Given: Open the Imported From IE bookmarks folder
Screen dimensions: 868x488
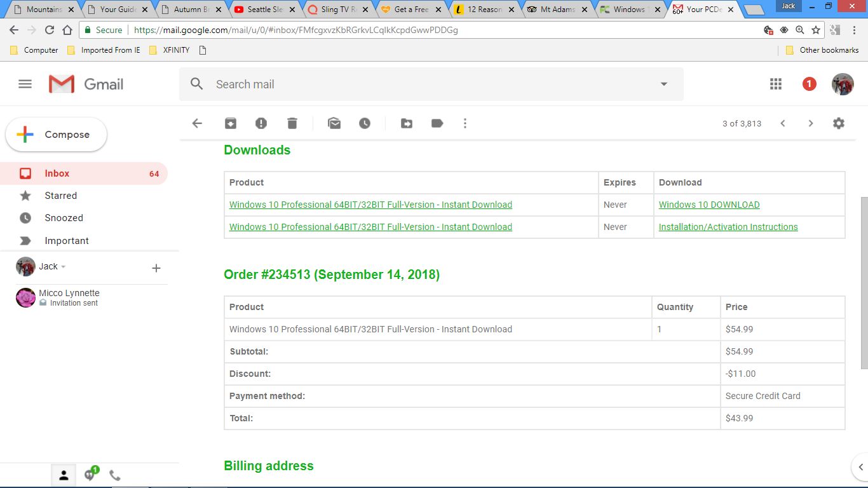Looking at the screenshot, I should 104,50.
